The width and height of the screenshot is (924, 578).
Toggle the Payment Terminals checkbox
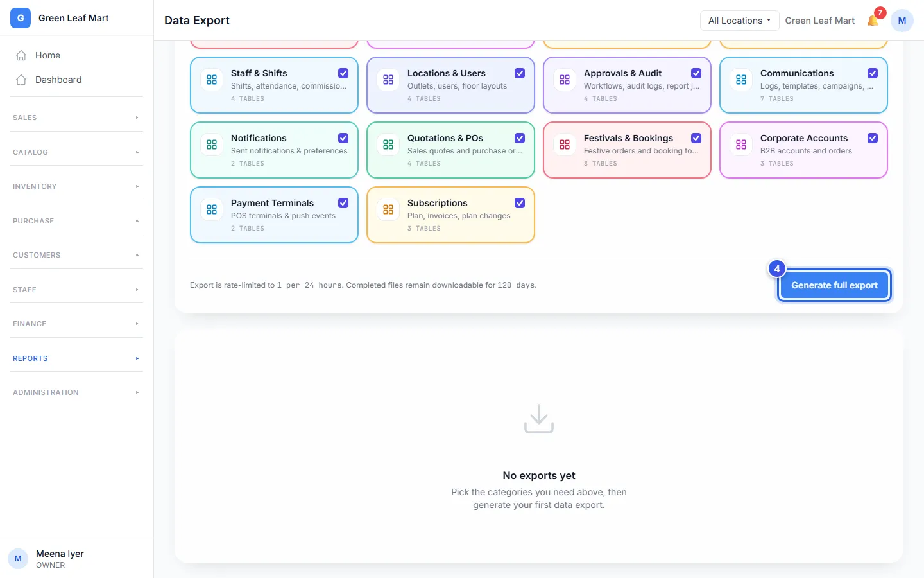pos(343,203)
